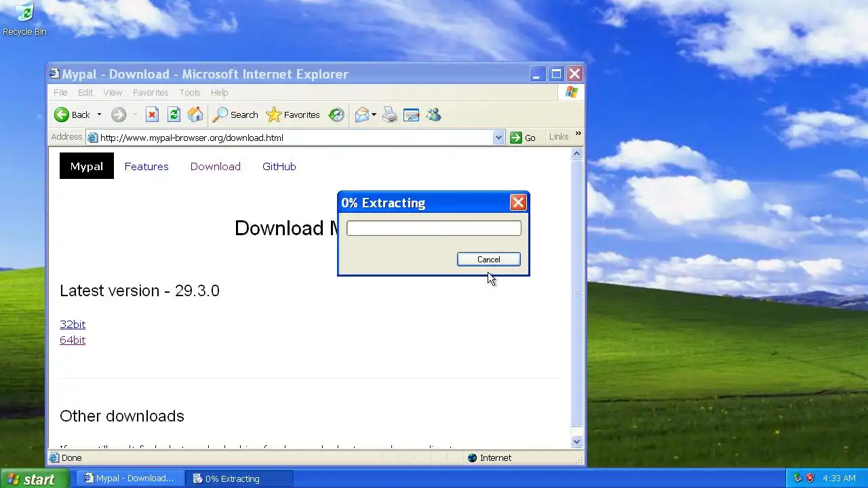Click the Back arrow icon in toolbar
The height and width of the screenshot is (488, 868).
(x=62, y=115)
